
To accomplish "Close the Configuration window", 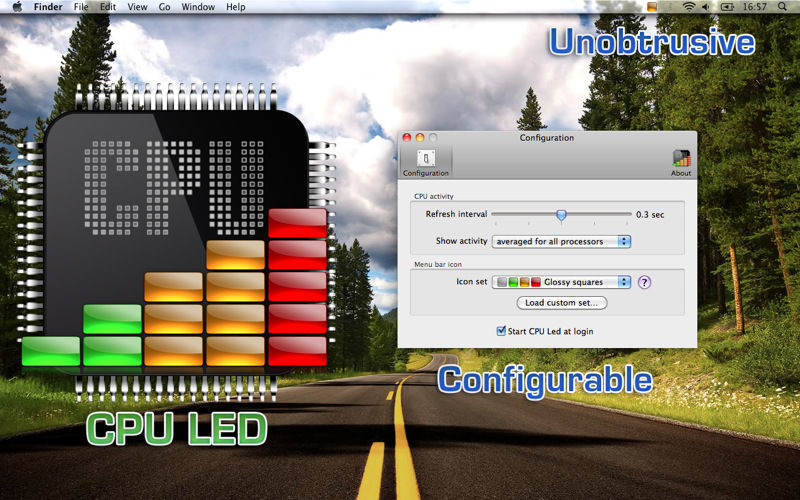I will [407, 137].
